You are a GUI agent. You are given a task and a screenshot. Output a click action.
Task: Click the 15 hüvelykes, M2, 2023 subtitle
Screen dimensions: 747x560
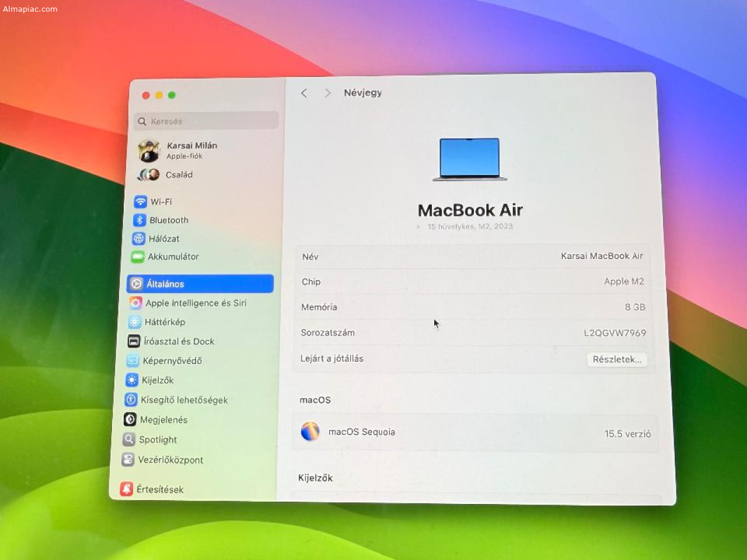(470, 226)
